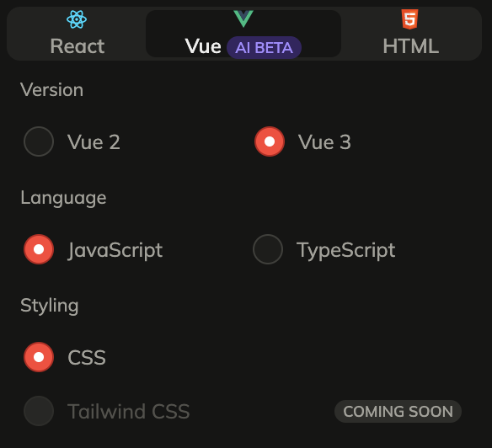
Task: Select the Vue 3 radio button
Action: click(270, 141)
